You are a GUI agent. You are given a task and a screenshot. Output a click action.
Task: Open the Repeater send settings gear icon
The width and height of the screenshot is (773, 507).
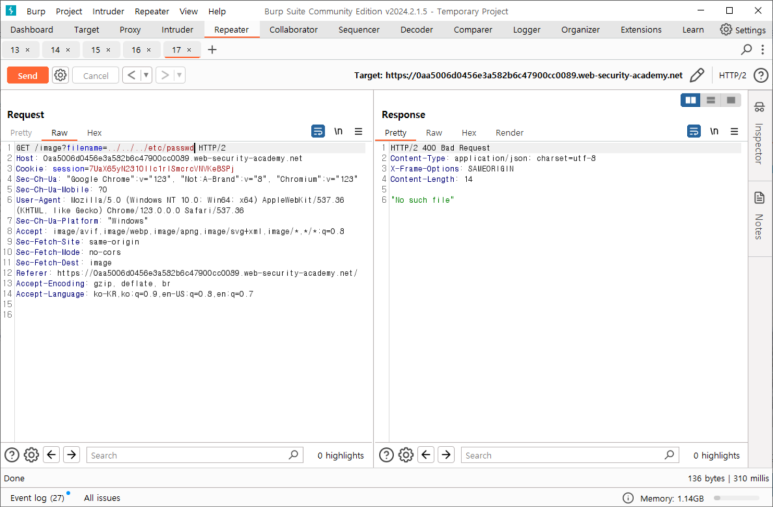[61, 75]
